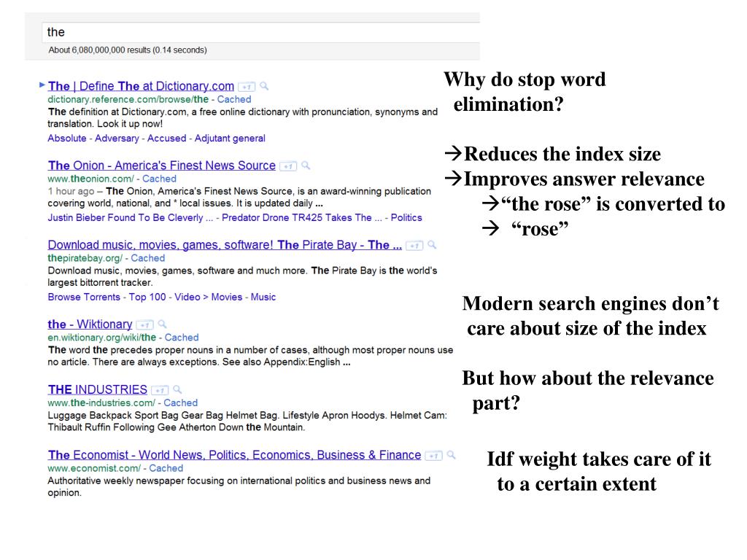This screenshot has width=747, height=560.
Task: Open Cached link for www.theonion.com
Action: tap(159, 179)
